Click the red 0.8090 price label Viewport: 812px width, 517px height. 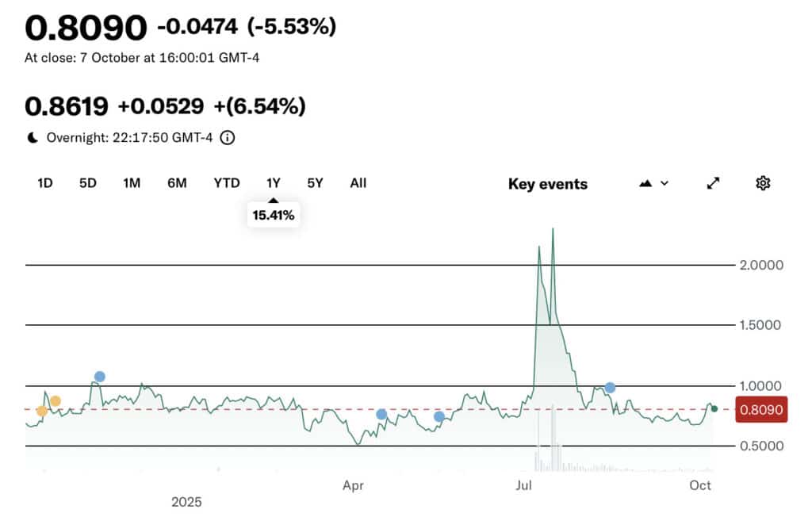pyautogui.click(x=760, y=410)
